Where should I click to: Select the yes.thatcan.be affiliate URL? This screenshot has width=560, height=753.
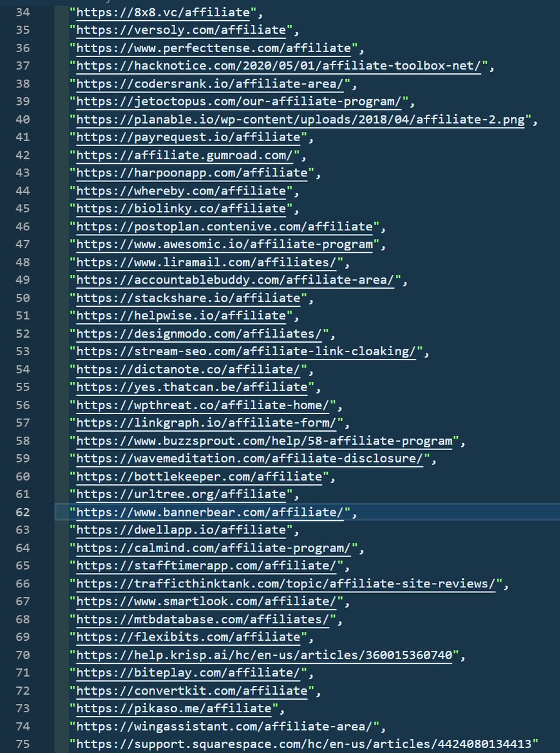tap(192, 387)
